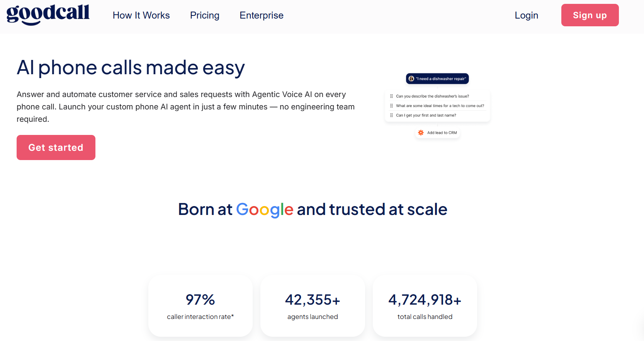This screenshot has width=644, height=341.
Task: Click drag handle beside first and last name question
Action: (x=391, y=115)
